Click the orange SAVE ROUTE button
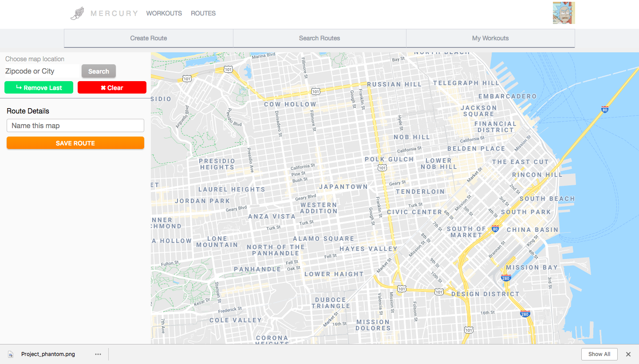 [x=75, y=143]
